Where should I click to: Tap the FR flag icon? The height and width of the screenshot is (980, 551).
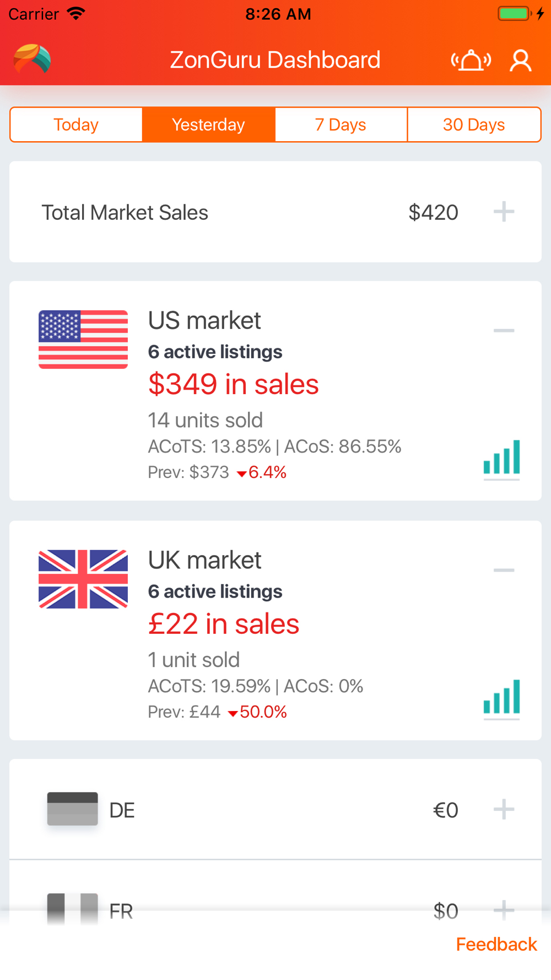(73, 909)
